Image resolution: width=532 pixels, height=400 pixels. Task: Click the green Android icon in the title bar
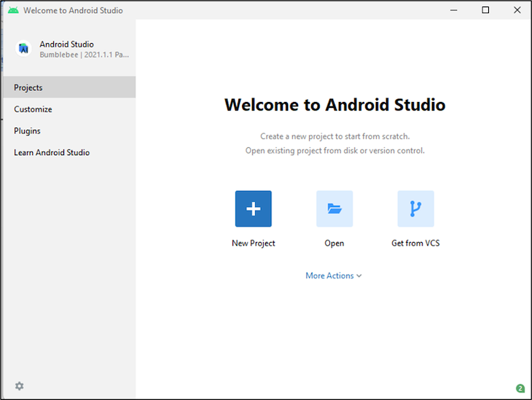(x=13, y=10)
